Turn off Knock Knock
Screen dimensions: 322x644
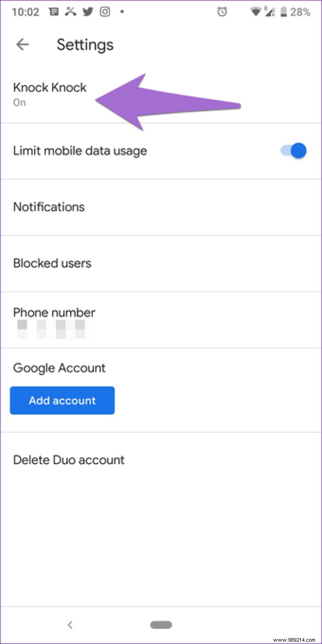(x=49, y=94)
